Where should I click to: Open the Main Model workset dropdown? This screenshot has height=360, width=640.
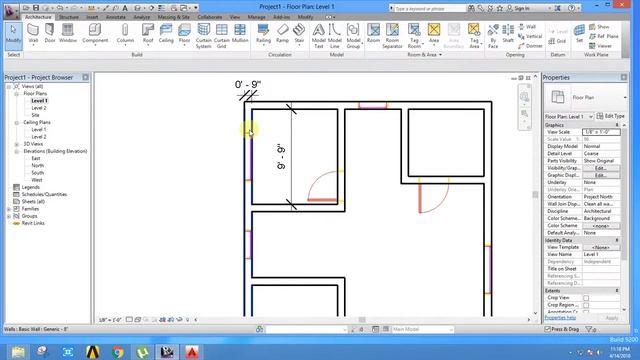422,329
